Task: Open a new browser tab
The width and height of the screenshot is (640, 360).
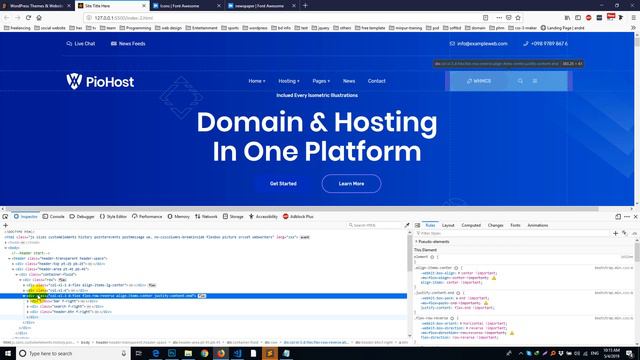Action: coord(305,6)
